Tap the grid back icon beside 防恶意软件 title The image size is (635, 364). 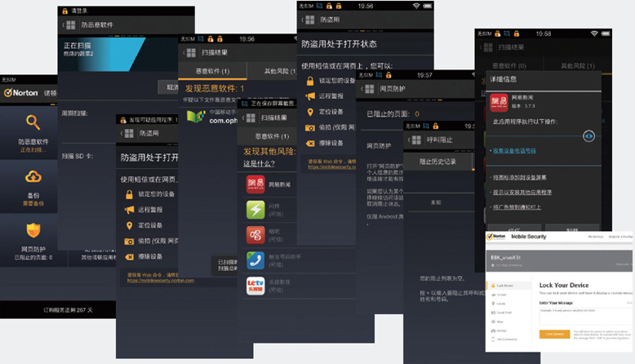71,25
